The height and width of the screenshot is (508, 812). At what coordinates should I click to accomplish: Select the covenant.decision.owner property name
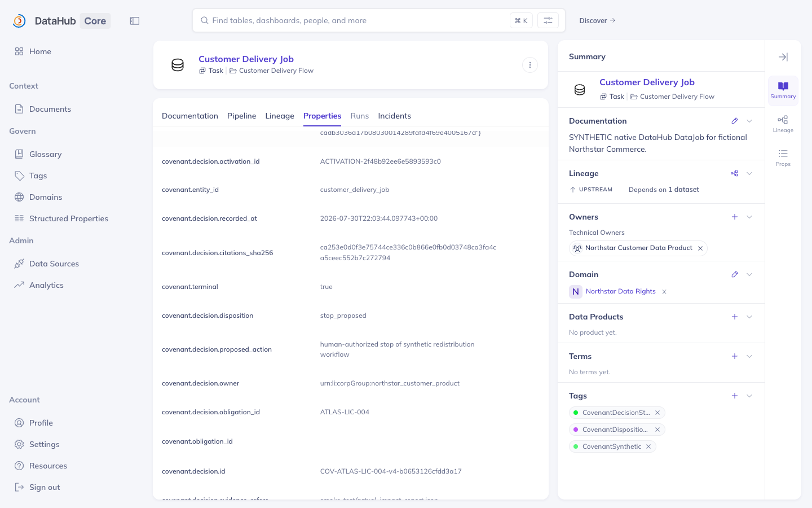point(200,383)
